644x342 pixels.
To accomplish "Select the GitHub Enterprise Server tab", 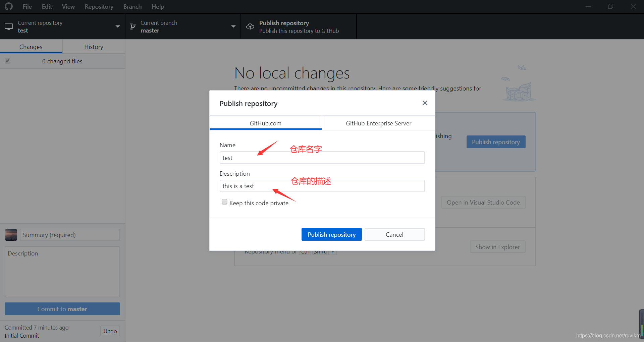I will [378, 123].
